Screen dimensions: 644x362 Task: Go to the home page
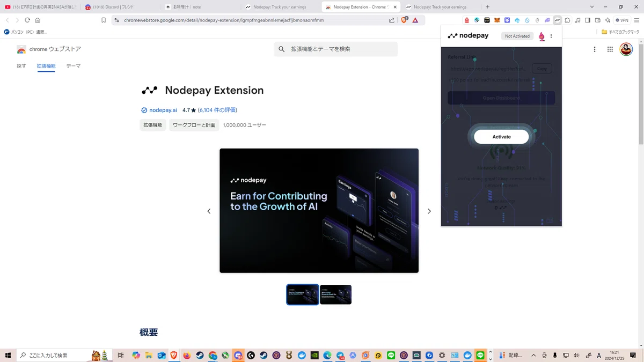(38, 20)
